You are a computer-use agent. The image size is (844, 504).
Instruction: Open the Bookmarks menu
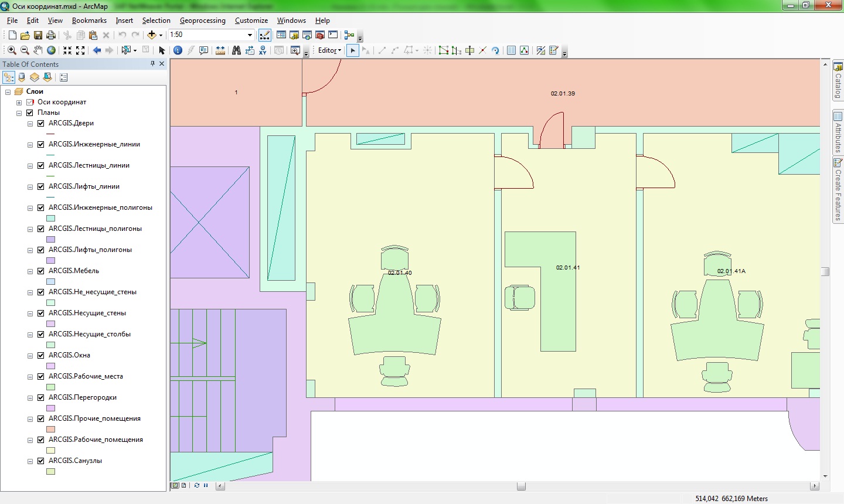point(89,21)
